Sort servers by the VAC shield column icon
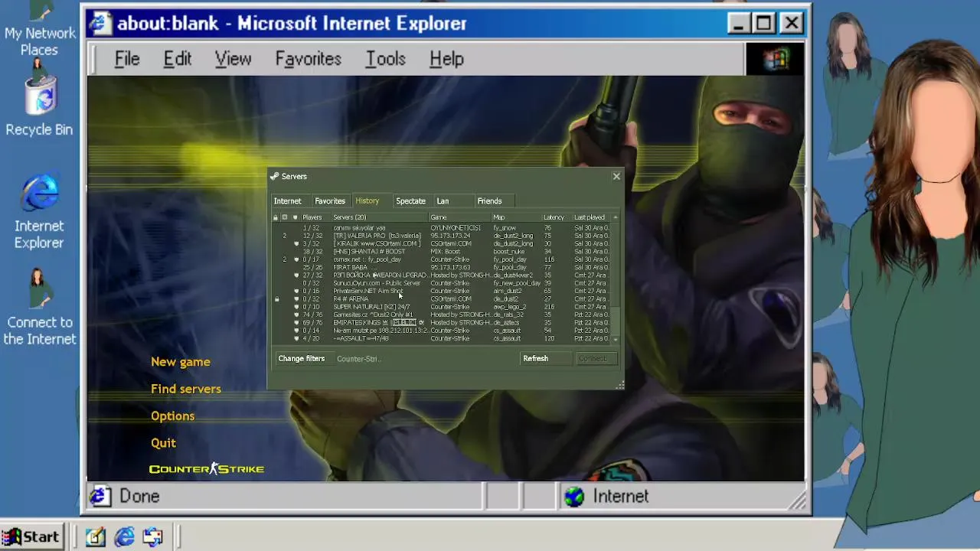Viewport: 980px width, 551px height. point(295,217)
